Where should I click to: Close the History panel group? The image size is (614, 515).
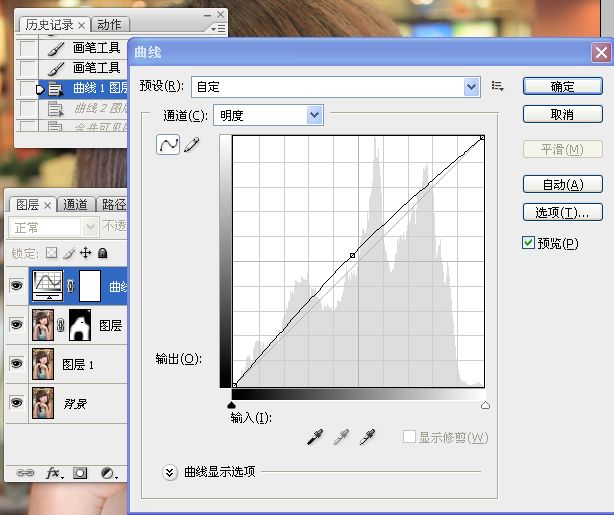click(x=220, y=14)
